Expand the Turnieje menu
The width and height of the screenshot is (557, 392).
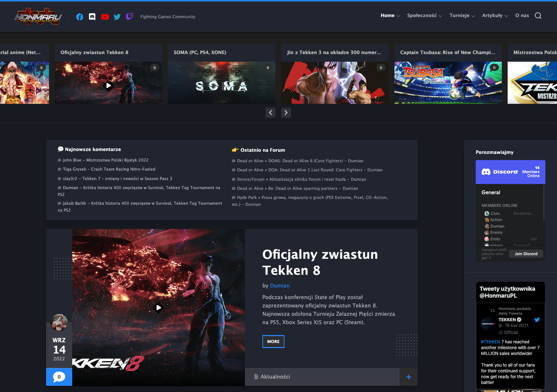click(x=462, y=16)
